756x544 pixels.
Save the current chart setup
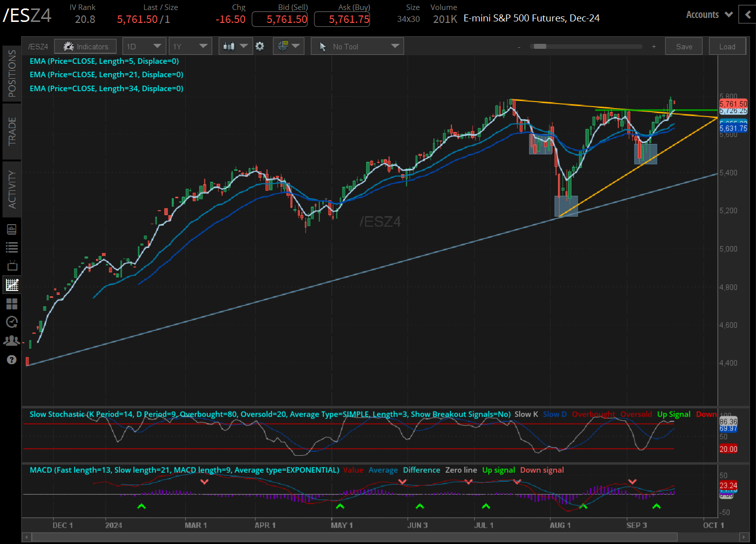[683, 46]
